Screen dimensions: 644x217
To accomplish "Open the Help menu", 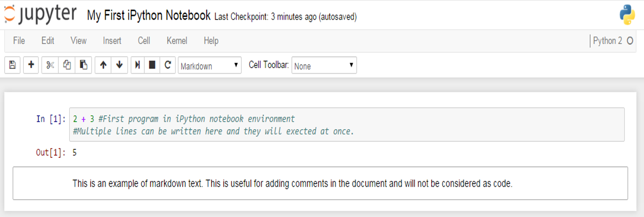I will 211,41.
